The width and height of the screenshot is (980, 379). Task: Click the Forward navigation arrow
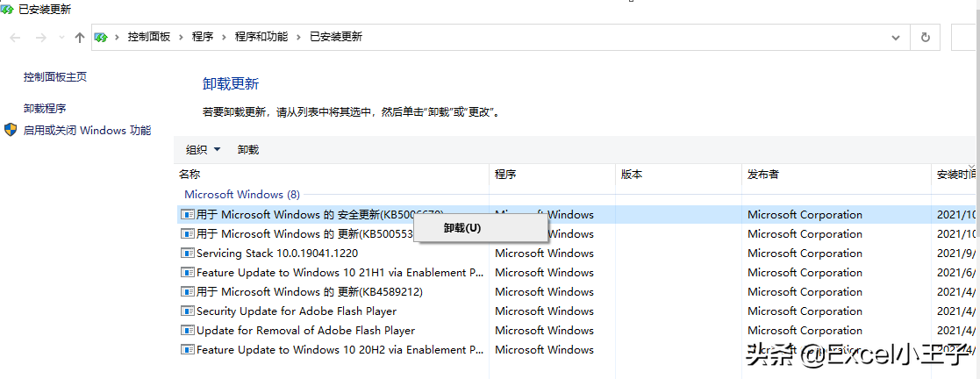point(40,38)
